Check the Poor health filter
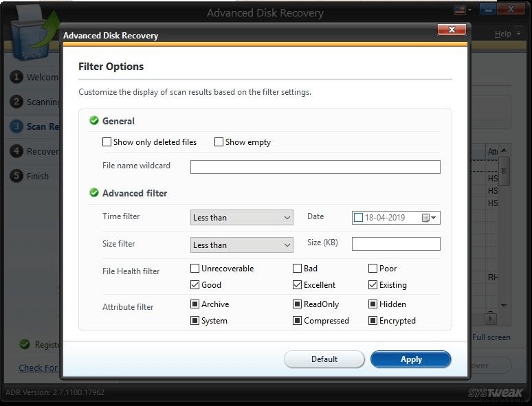532x406 pixels. click(x=373, y=269)
